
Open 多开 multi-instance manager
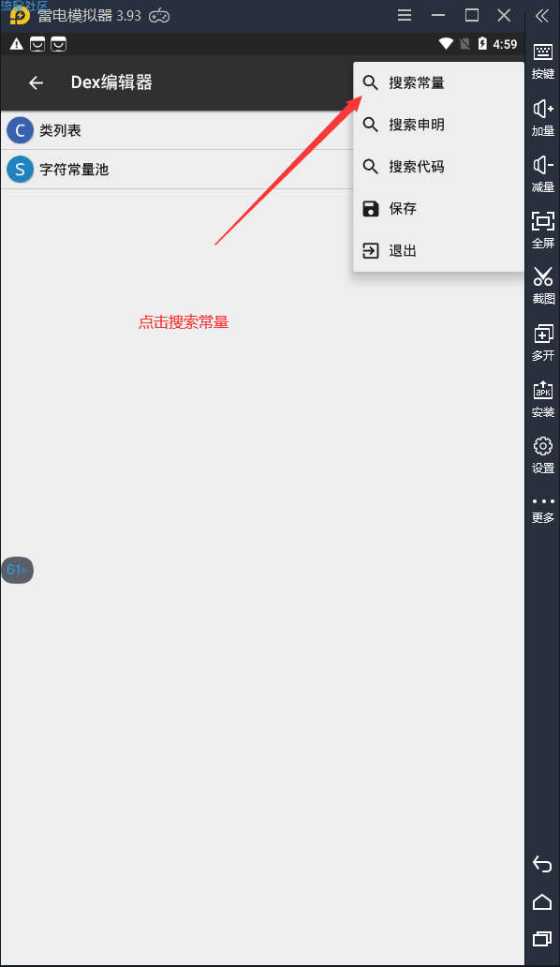(543, 342)
